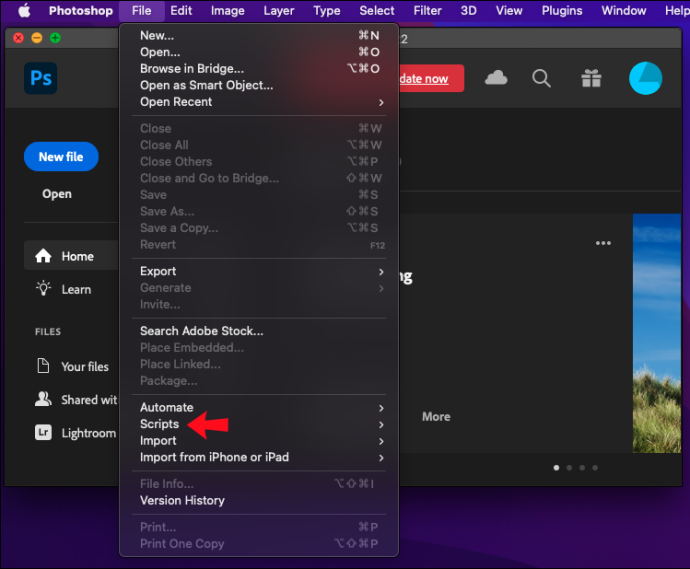Expand Import from iPhone or iPad arrow
This screenshot has width=690, height=569.
click(381, 458)
